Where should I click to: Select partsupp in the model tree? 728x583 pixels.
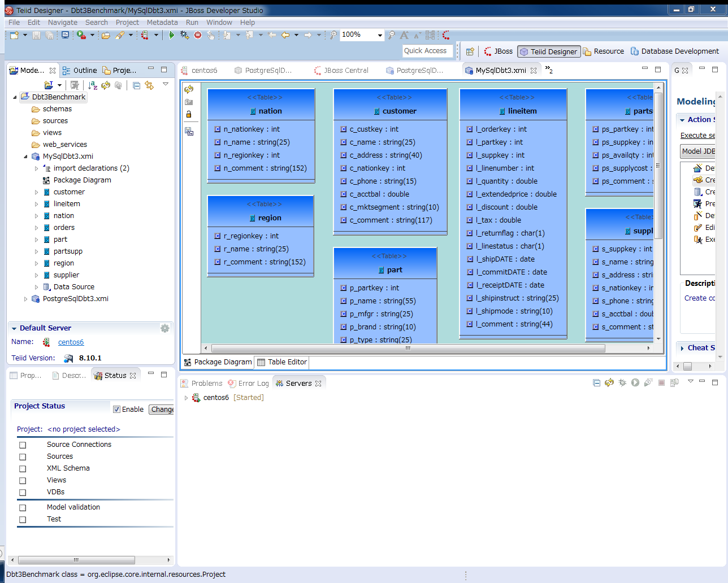68,251
